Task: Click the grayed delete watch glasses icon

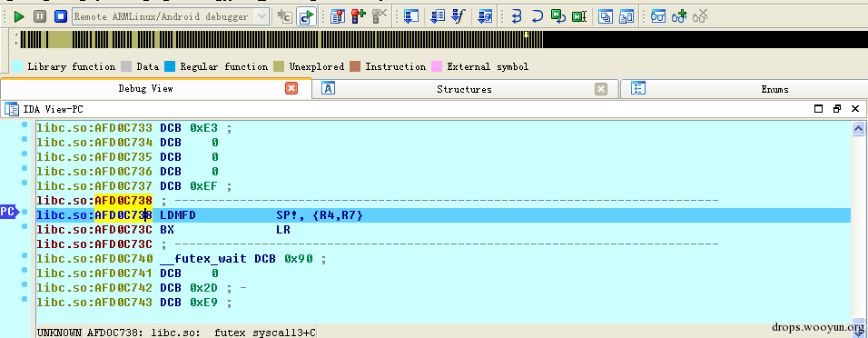Action: pos(700,16)
